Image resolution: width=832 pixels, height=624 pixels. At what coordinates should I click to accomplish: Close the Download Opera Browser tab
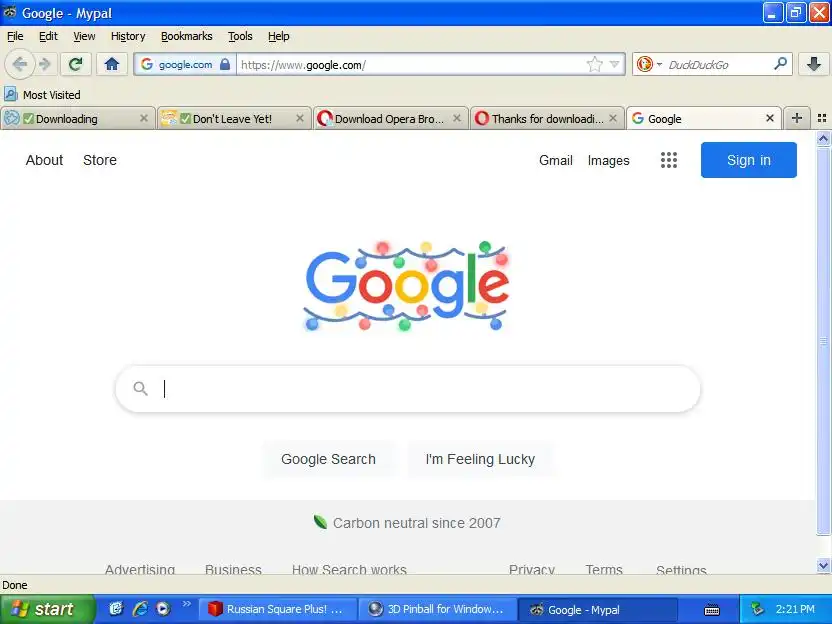457,118
